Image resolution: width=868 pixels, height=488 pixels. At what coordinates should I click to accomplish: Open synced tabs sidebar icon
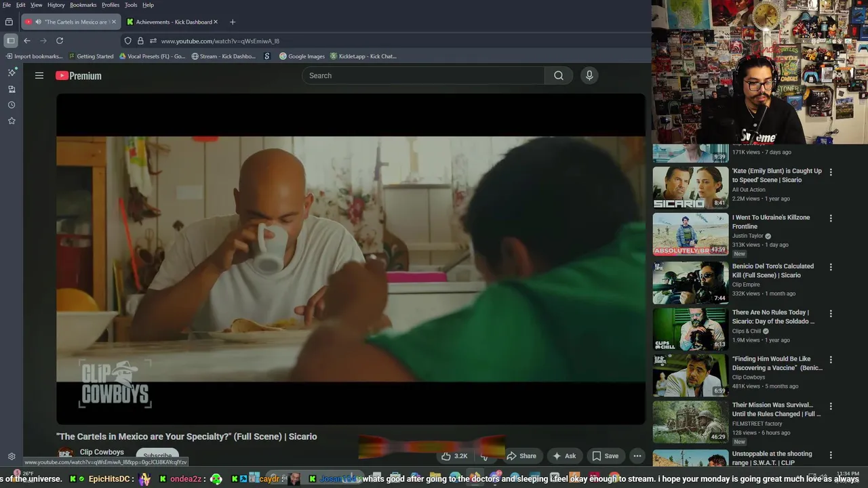pyautogui.click(x=12, y=89)
